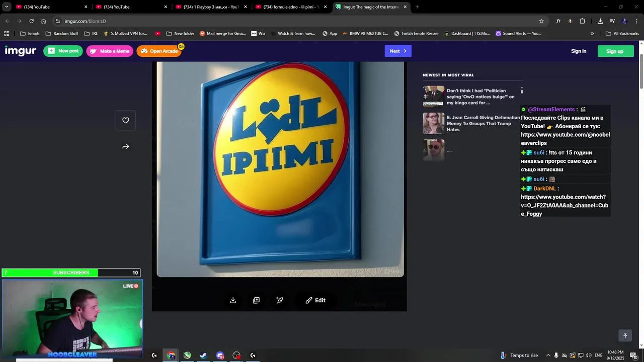
Task: Open Chrome downloads panel
Action: (x=600, y=21)
